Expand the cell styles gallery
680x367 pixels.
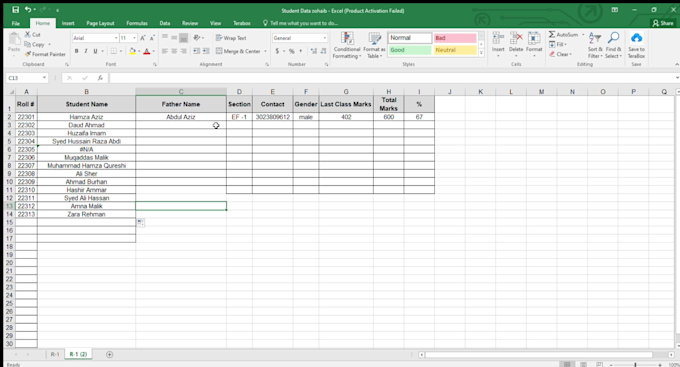[481, 52]
